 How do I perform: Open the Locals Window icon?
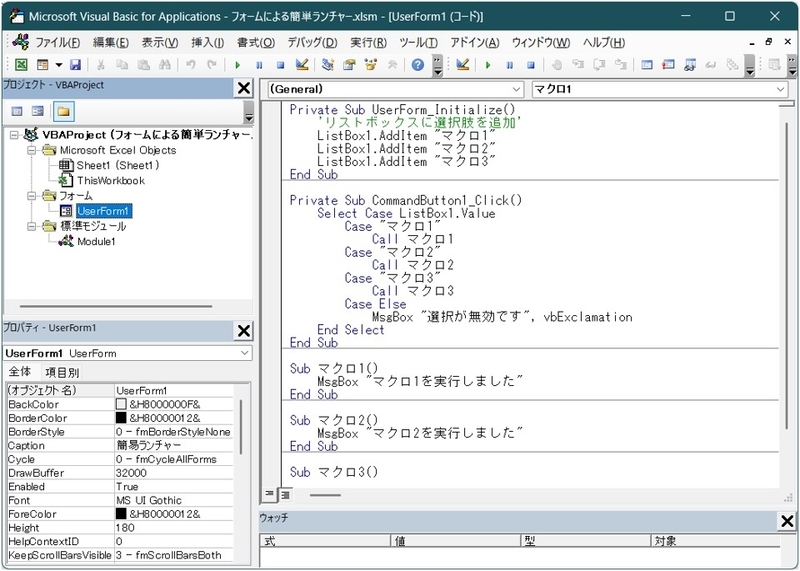647,65
